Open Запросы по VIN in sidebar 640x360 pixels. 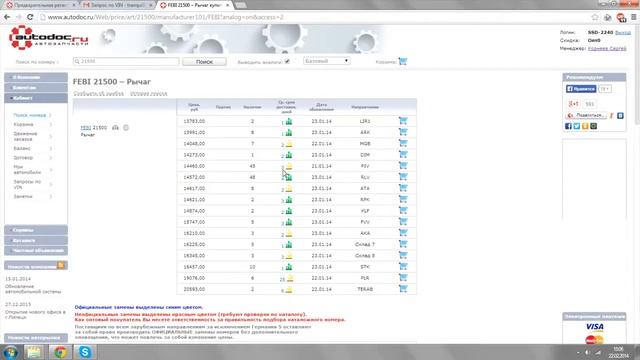27,184
